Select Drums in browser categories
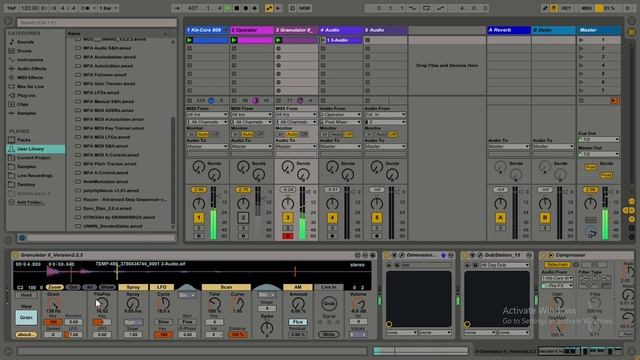This screenshot has height=360, width=640. [24, 51]
